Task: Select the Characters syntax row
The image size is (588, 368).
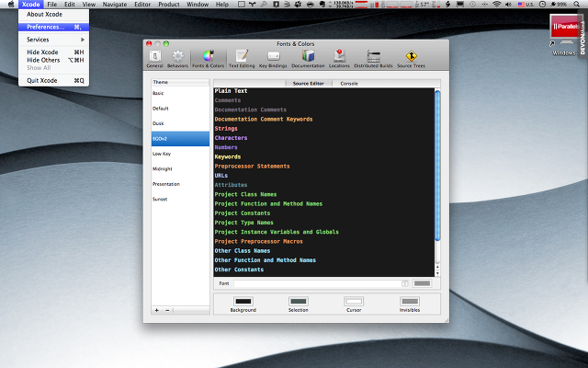Action: 324,138
